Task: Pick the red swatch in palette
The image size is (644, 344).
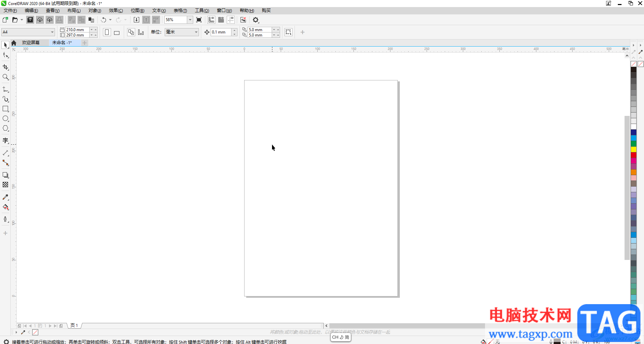Action: coord(634,155)
